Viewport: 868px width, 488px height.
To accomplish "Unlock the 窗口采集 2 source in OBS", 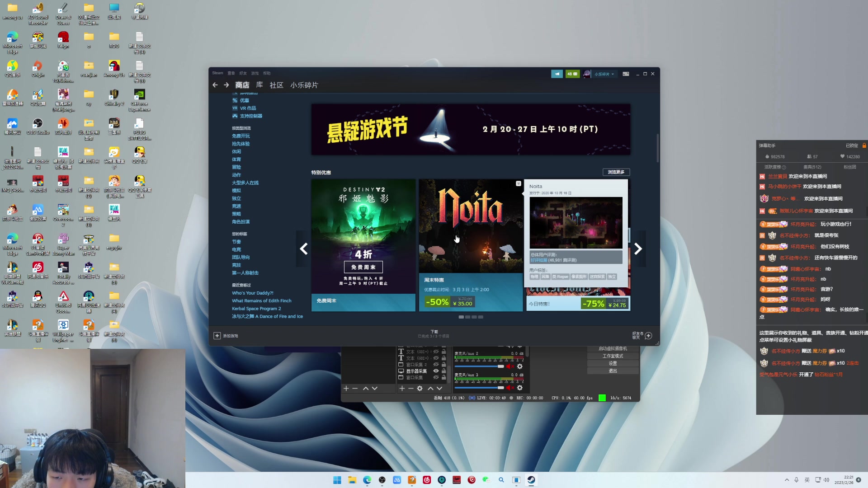I will tap(444, 365).
